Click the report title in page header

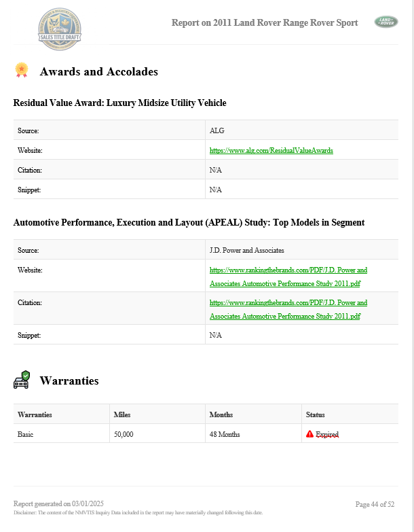point(265,22)
